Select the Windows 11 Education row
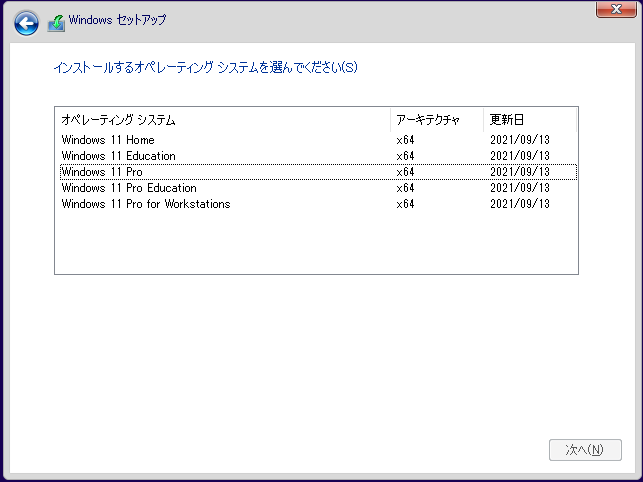 point(318,156)
